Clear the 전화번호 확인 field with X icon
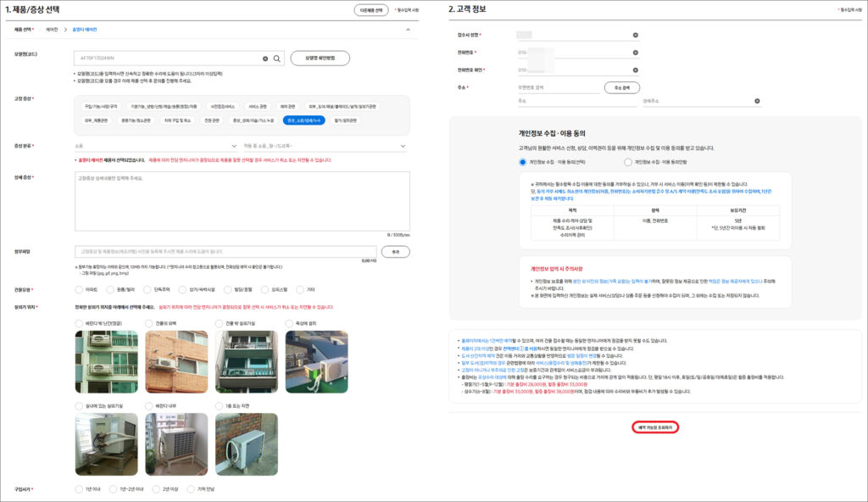 click(635, 70)
